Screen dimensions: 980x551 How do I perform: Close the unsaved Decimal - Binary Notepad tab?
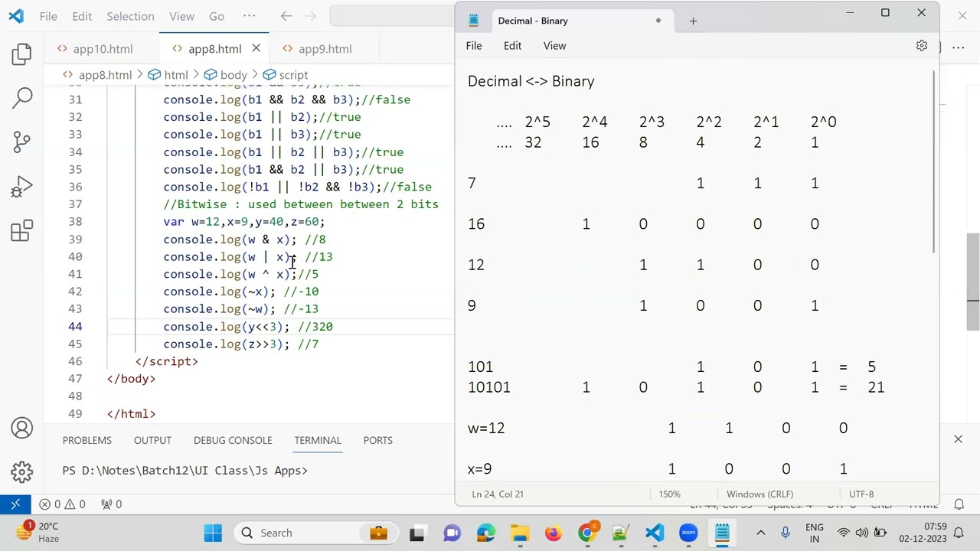coord(658,21)
